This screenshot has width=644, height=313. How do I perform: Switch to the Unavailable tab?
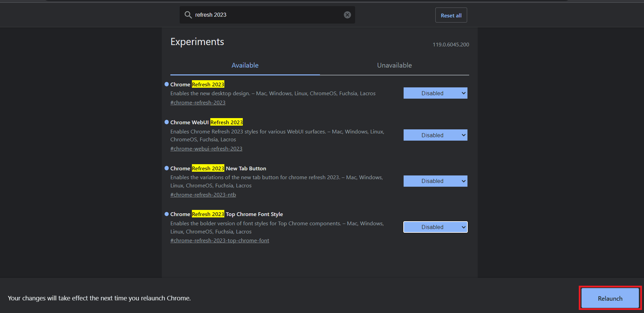394,65
